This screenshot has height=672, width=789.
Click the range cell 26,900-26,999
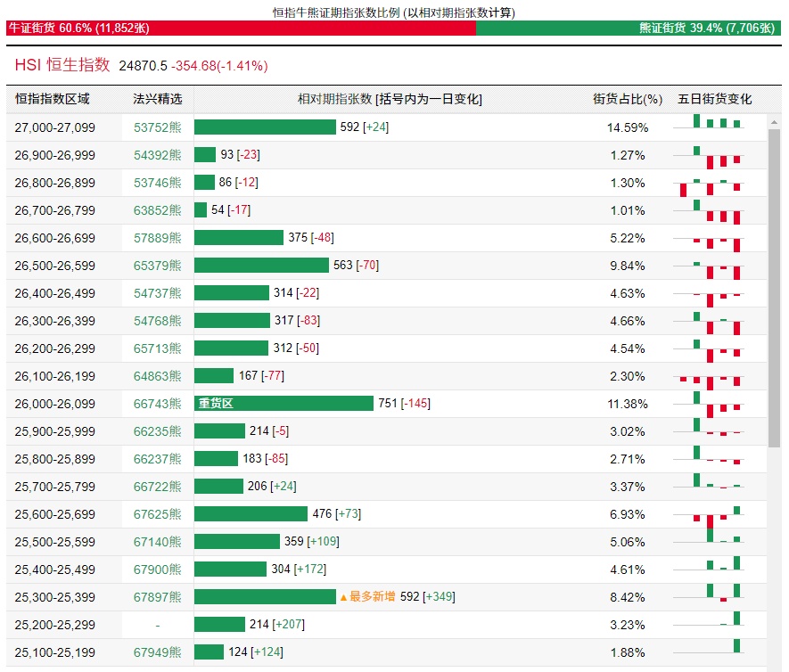tap(55, 155)
